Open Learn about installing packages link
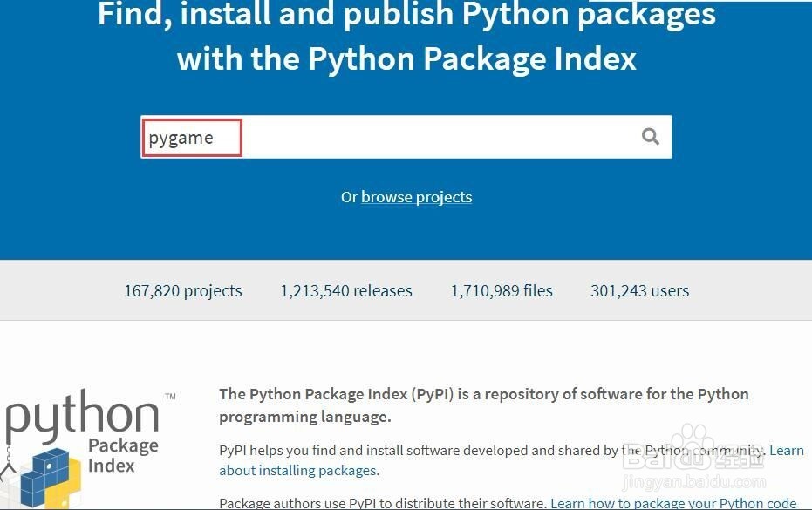This screenshot has height=510, width=812. [x=297, y=470]
